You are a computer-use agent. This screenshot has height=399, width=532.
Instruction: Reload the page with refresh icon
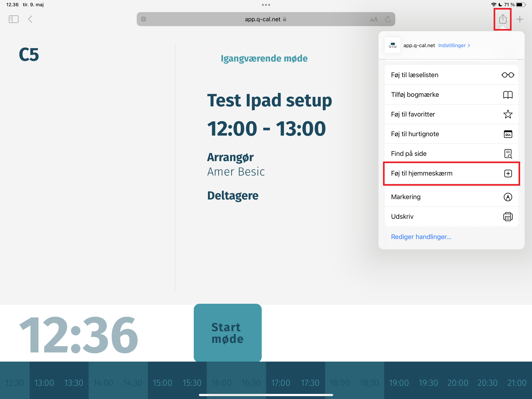tap(388, 19)
